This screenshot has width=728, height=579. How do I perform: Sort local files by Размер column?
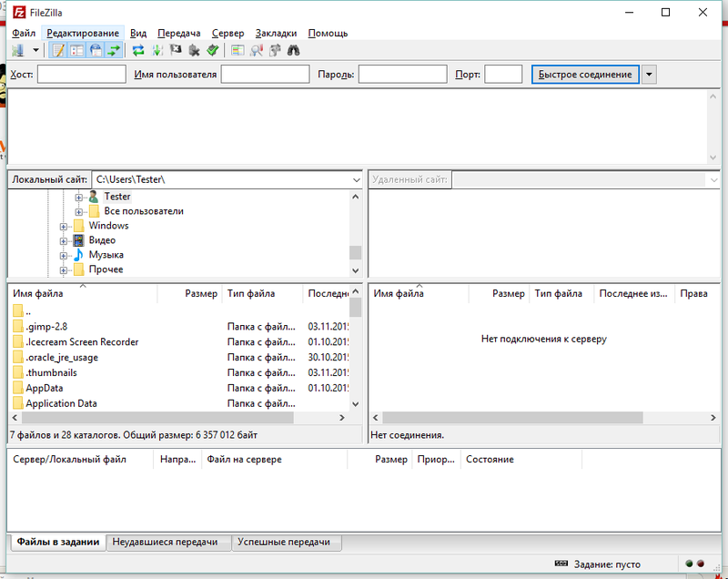pyautogui.click(x=189, y=293)
